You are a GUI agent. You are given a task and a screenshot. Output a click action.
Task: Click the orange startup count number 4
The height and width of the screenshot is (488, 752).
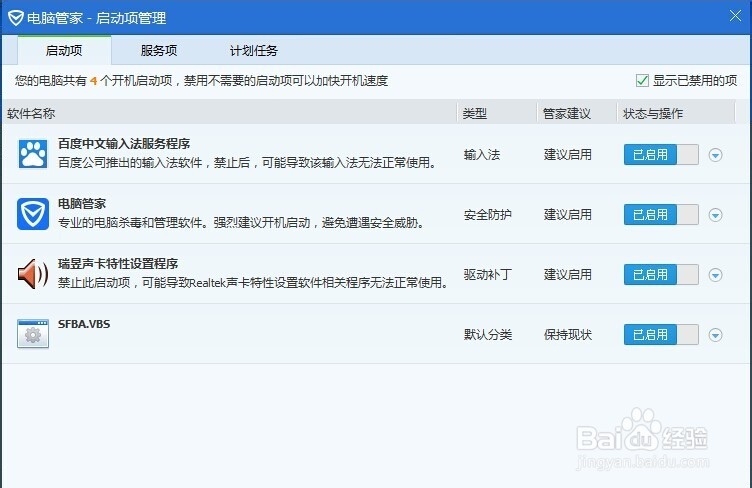pyautogui.click(x=94, y=81)
